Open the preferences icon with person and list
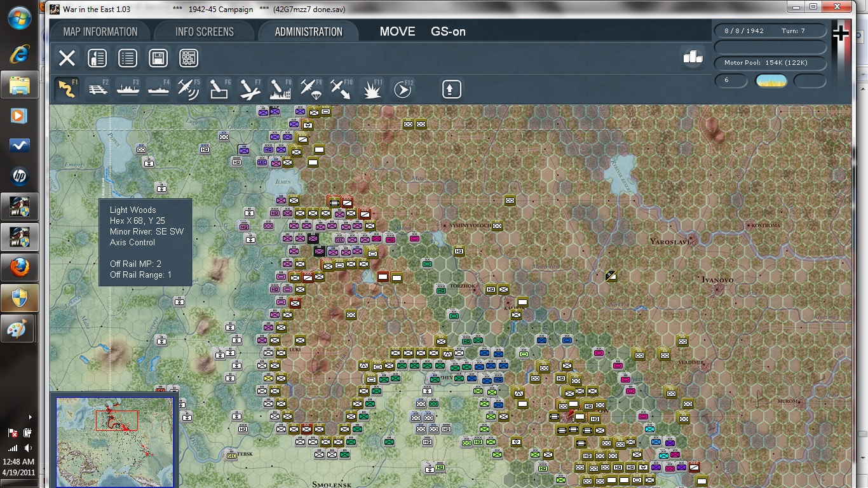 pyautogui.click(x=97, y=58)
